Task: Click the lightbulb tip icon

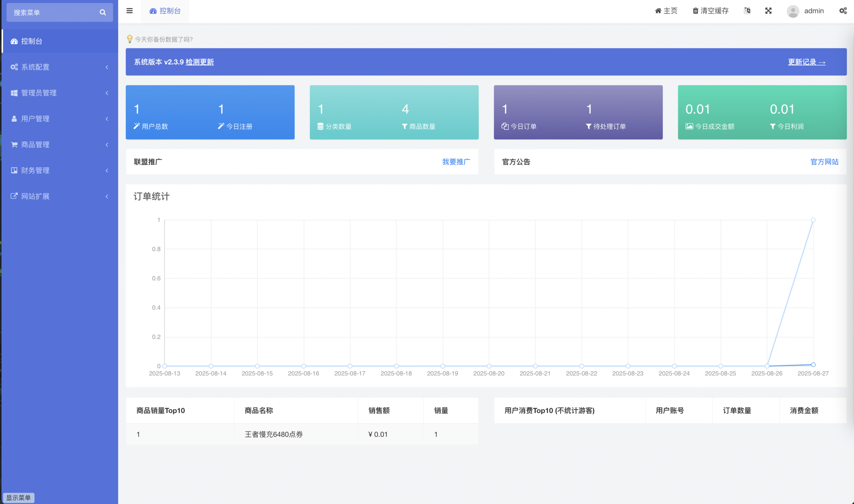Action: [x=129, y=39]
